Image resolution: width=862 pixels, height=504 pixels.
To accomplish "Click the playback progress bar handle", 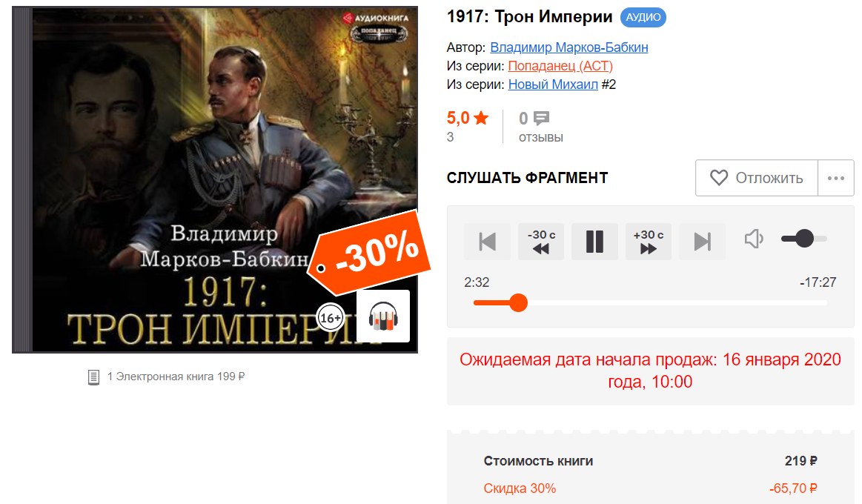I will 518,303.
